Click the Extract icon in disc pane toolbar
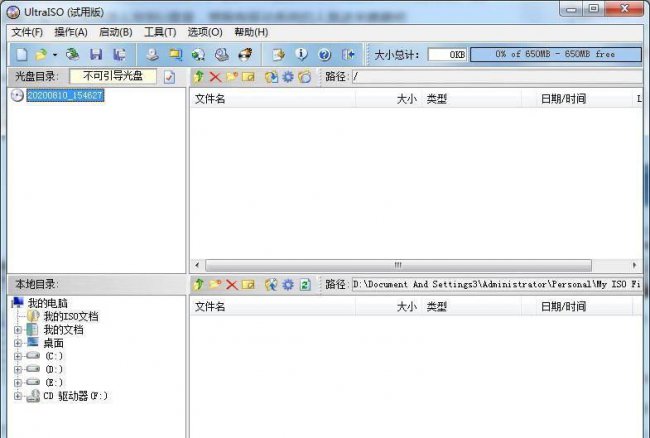650x438 pixels. 272,77
